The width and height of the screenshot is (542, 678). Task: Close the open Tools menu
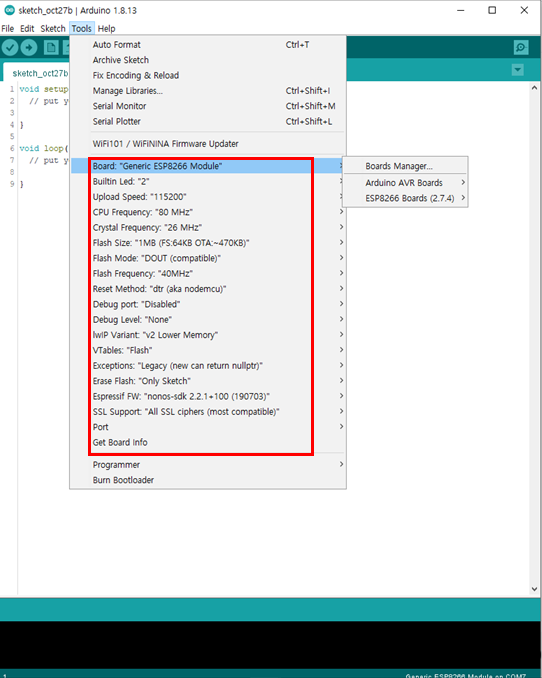(x=81, y=29)
